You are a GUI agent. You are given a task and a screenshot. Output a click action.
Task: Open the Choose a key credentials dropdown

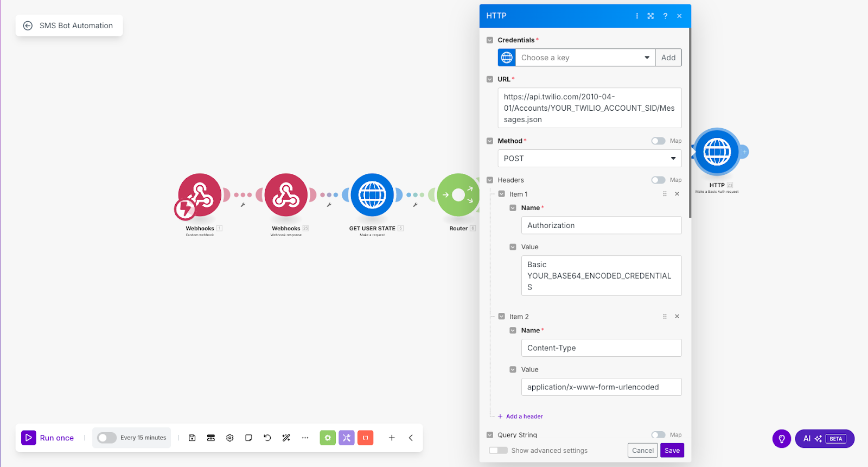(x=585, y=58)
